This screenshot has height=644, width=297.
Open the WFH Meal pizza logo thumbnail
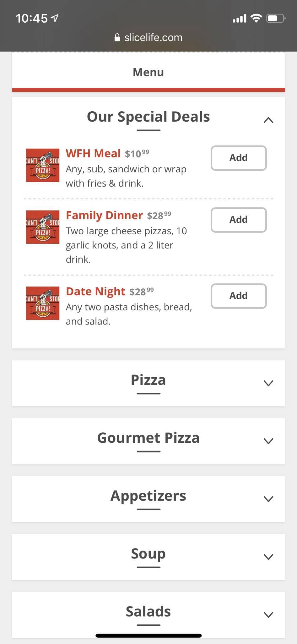click(43, 165)
